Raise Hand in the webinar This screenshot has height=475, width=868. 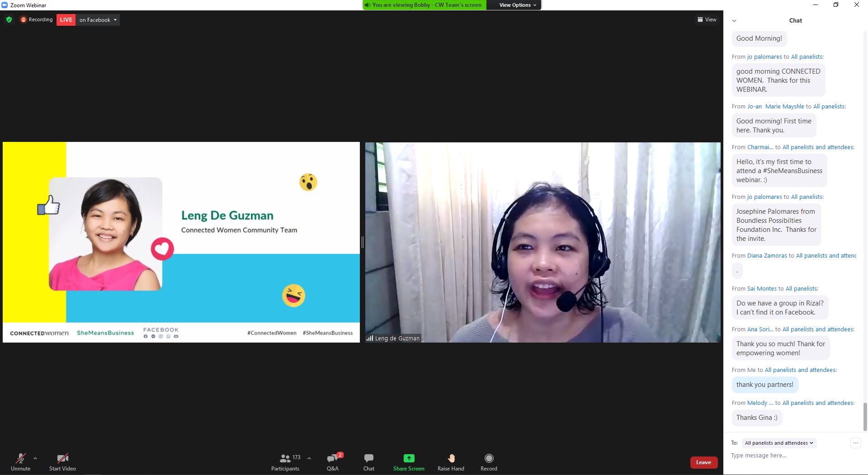pos(451,462)
